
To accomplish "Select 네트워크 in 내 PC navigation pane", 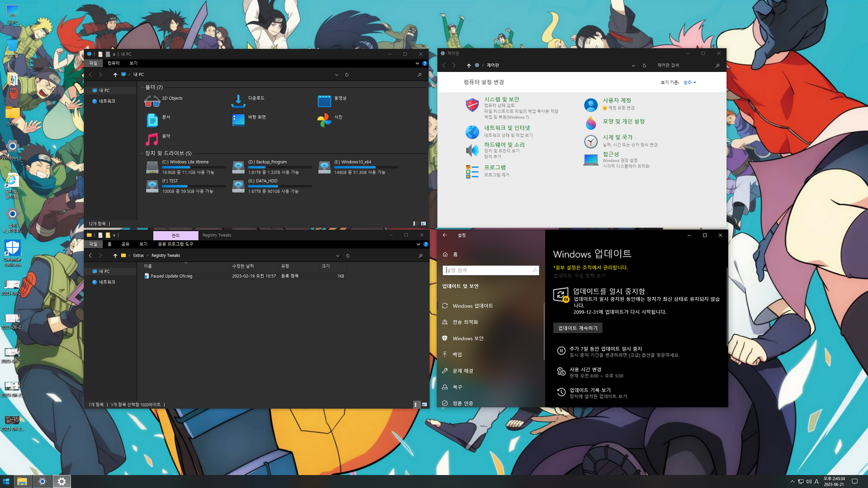I will (x=107, y=101).
